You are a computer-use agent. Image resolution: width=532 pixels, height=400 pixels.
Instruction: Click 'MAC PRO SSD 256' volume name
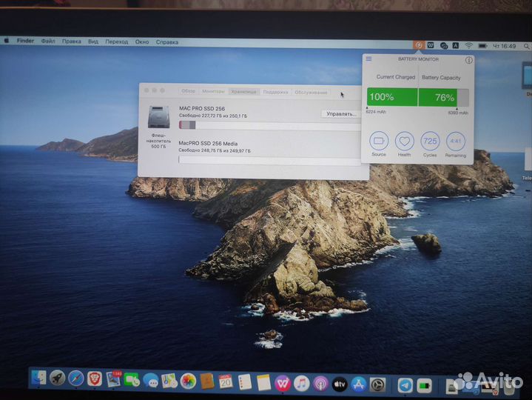point(202,109)
